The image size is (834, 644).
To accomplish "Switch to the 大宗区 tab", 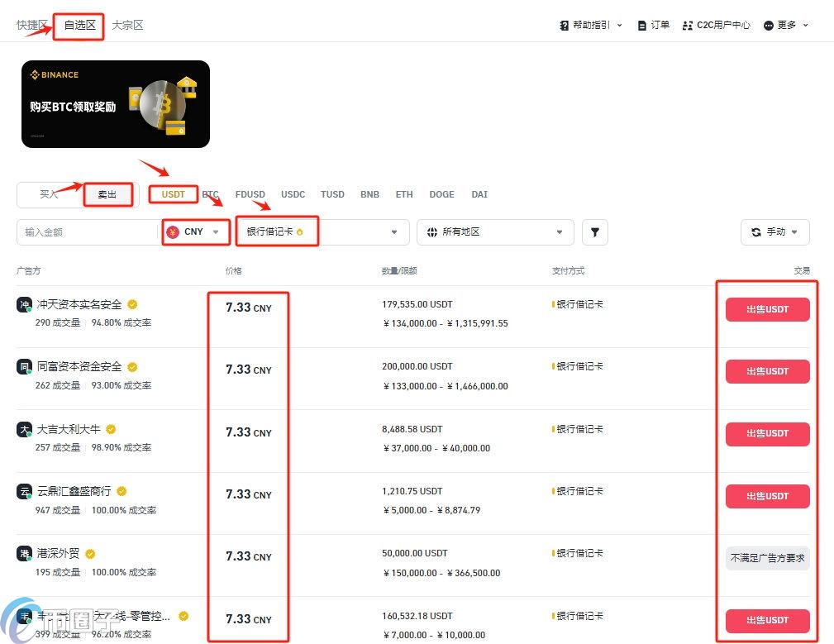I will [127, 25].
